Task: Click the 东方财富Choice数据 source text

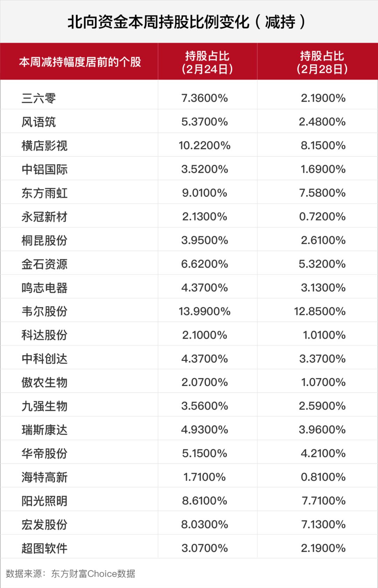Action: point(93,574)
